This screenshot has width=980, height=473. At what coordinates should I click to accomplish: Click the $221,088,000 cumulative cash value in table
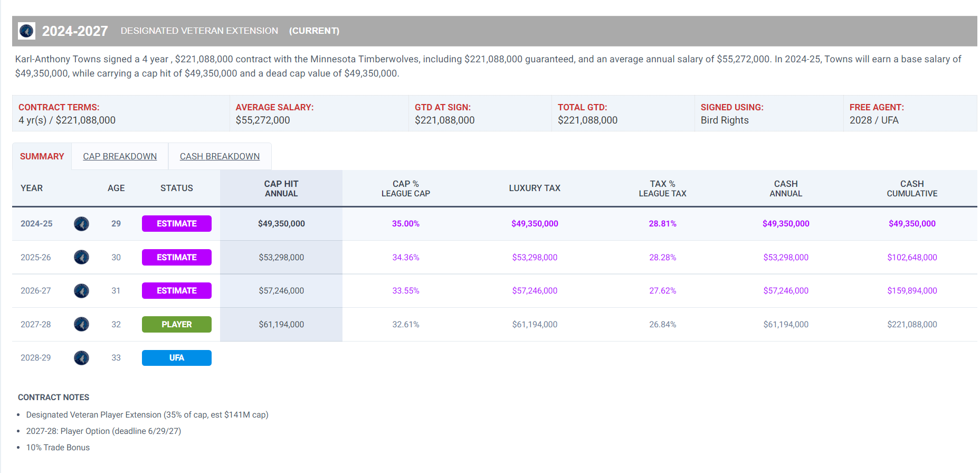[912, 324]
